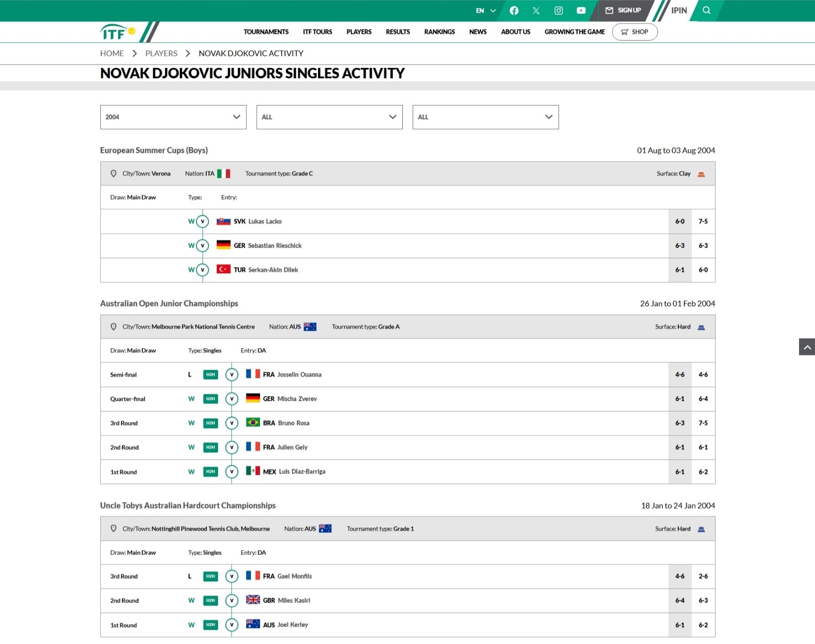This screenshot has height=644, width=815.
Task: Open the ITF Tours menu
Action: pyautogui.click(x=318, y=32)
